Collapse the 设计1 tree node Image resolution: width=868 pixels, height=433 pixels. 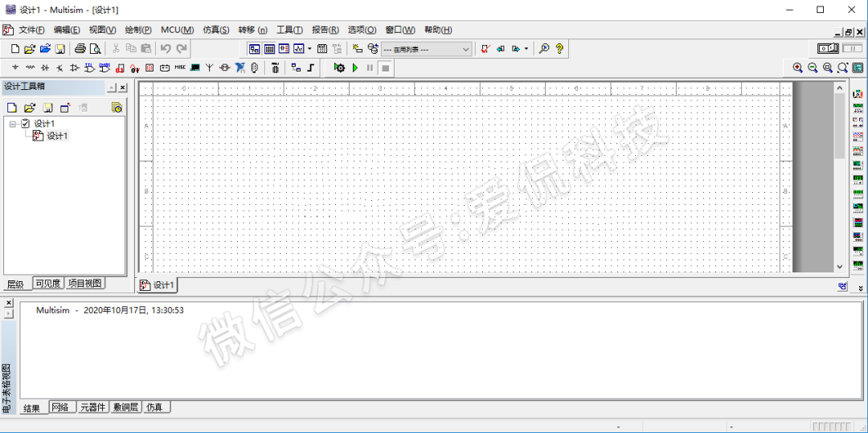point(13,124)
